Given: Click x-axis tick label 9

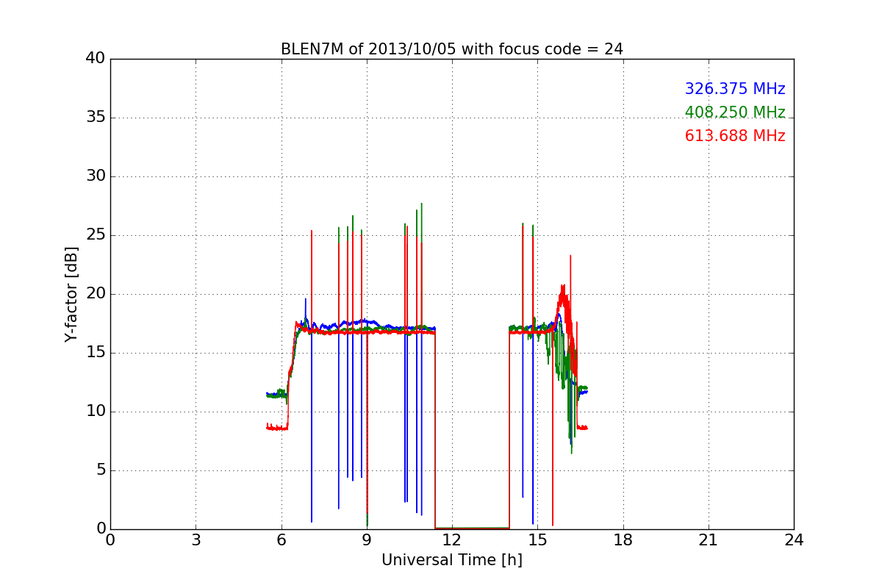Looking at the screenshot, I should click(367, 540).
